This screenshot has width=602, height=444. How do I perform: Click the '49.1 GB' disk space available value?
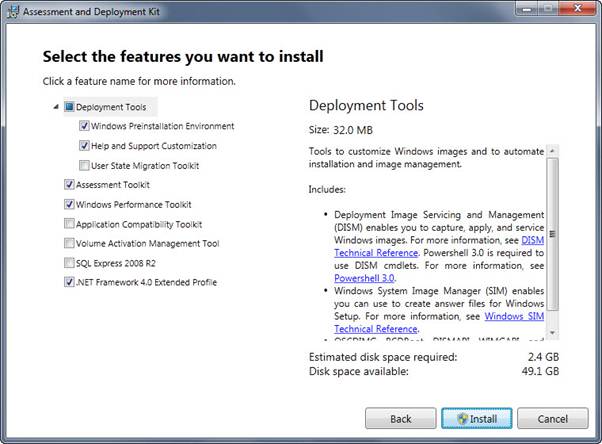(540, 371)
